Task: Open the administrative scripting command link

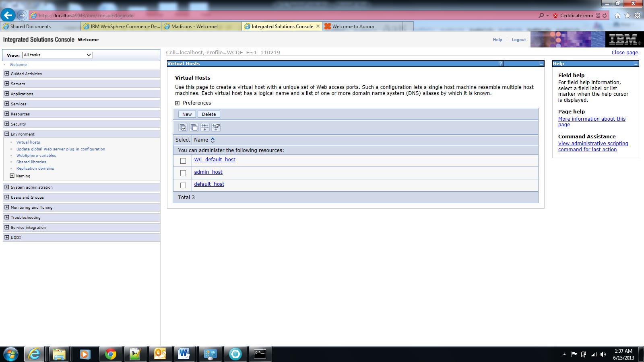Action: [x=593, y=143]
